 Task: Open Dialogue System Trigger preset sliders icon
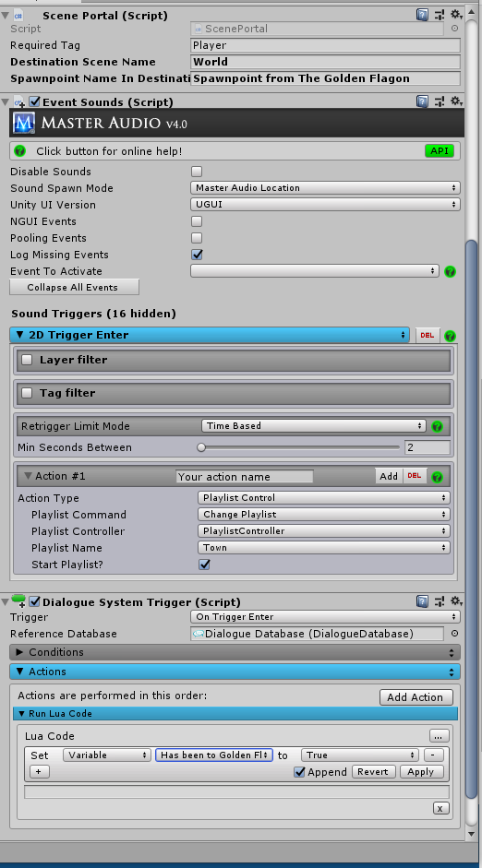pyautogui.click(x=440, y=601)
